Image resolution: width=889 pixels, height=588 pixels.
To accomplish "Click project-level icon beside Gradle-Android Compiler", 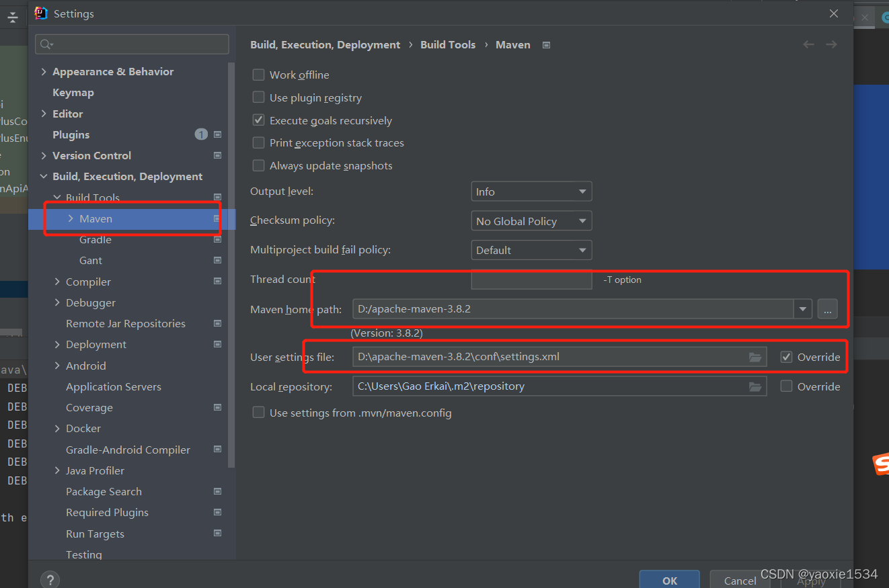I will [x=217, y=449].
